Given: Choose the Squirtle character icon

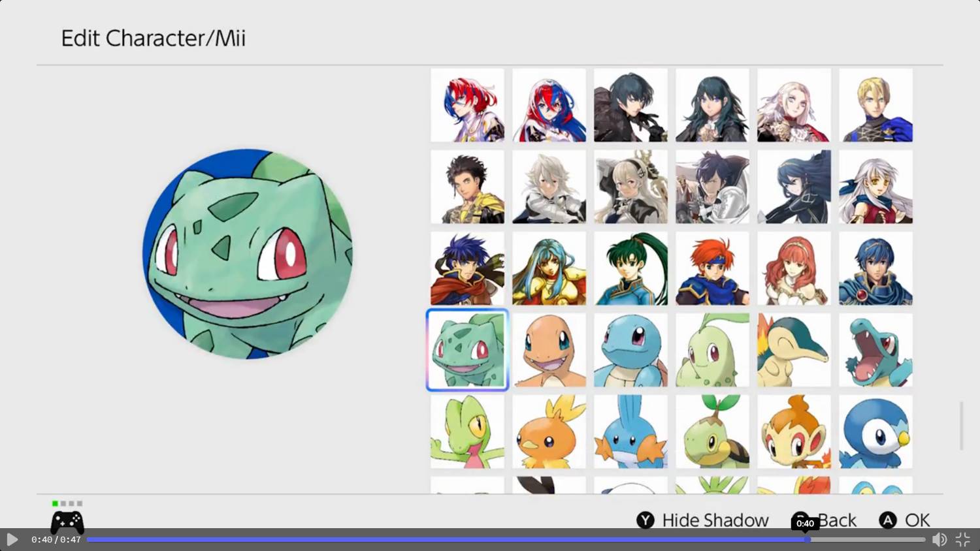Looking at the screenshot, I should click(x=630, y=350).
